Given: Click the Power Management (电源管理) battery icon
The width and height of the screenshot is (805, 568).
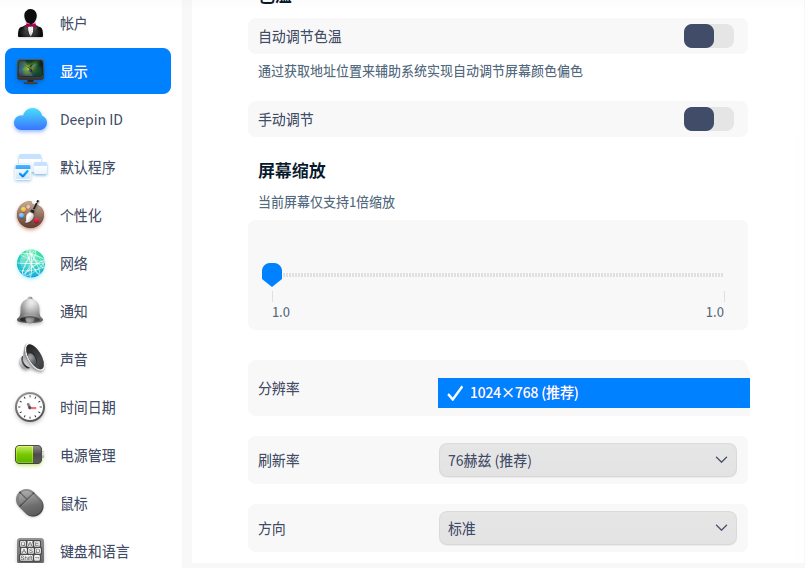Looking at the screenshot, I should (29, 455).
